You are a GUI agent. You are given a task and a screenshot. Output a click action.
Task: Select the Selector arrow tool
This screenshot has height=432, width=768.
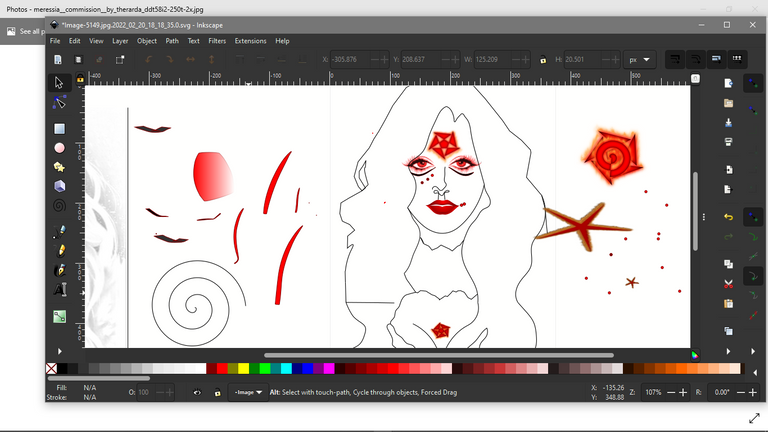59,82
